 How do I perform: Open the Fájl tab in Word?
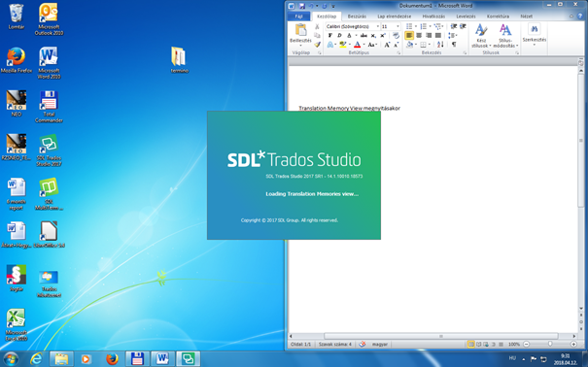click(x=298, y=17)
